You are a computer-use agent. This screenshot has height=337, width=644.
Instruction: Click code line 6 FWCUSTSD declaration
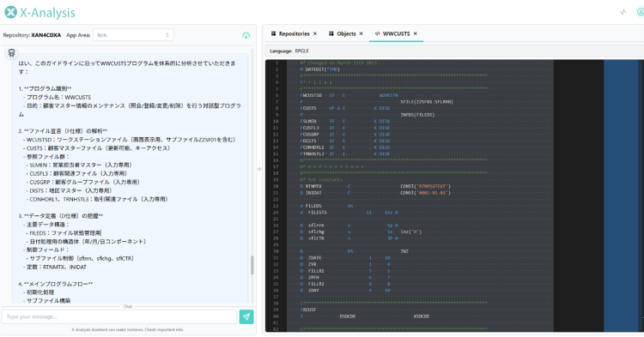click(349, 95)
